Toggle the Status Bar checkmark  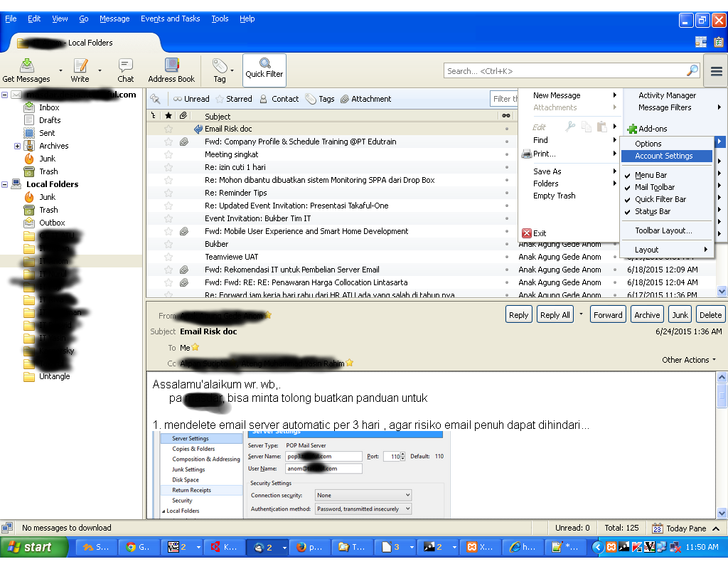point(652,211)
